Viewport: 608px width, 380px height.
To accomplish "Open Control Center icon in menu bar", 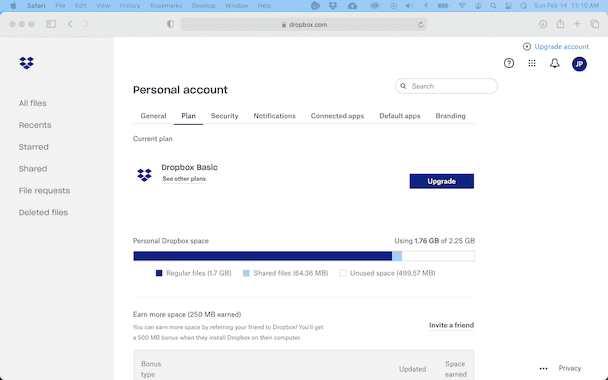I will pyautogui.click(x=508, y=5).
